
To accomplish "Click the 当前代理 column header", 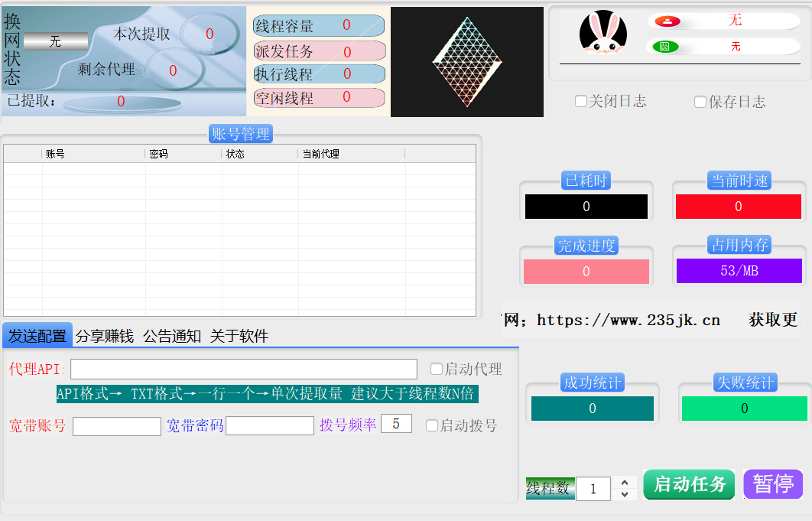I will click(x=351, y=154).
